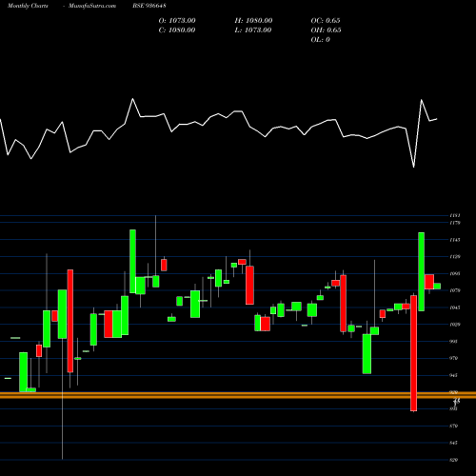Click the 1120 price axis label

pyautogui.click(x=455, y=257)
